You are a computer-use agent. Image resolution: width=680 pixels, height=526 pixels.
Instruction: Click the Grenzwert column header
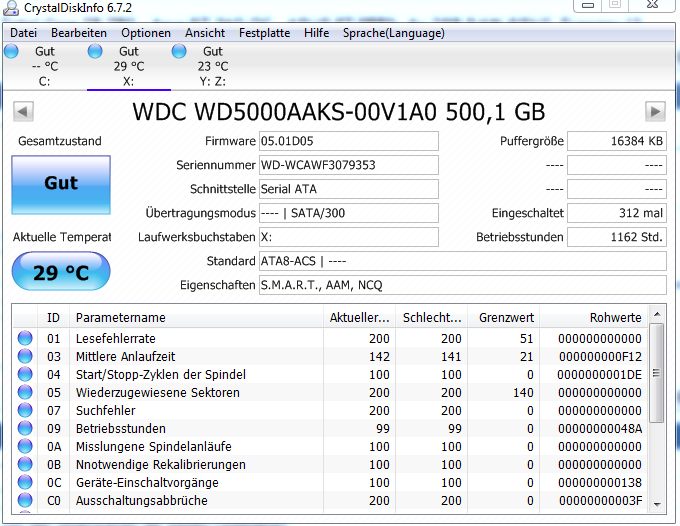coord(503,317)
